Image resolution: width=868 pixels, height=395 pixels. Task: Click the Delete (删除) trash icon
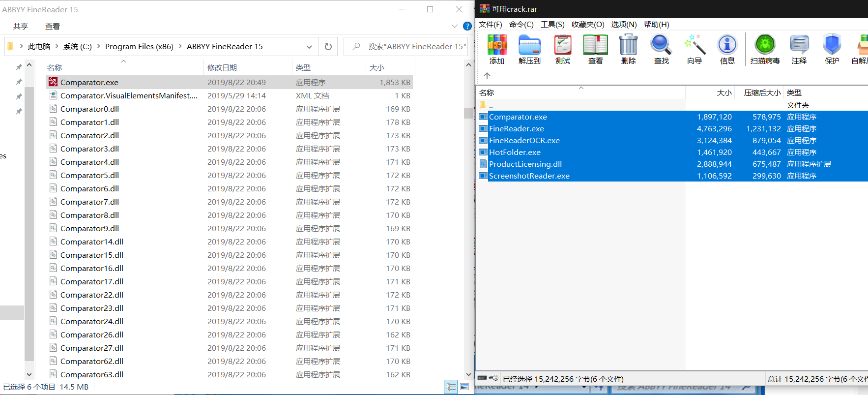pos(628,45)
